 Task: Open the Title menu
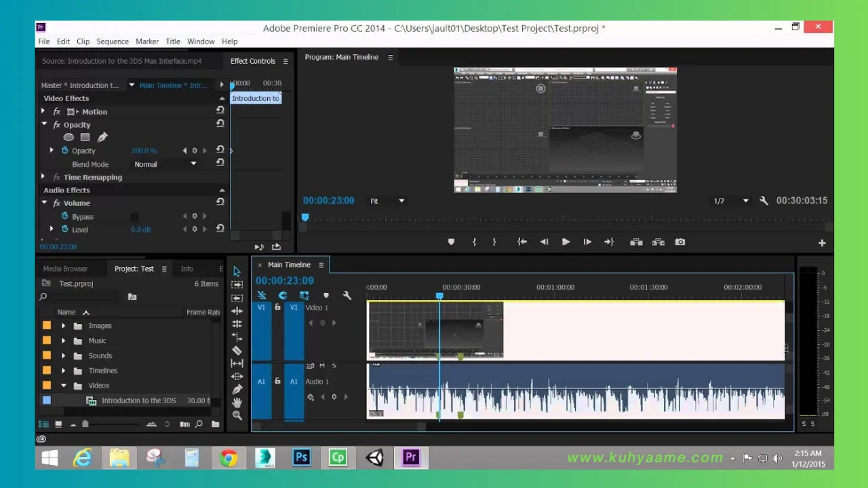click(x=173, y=41)
